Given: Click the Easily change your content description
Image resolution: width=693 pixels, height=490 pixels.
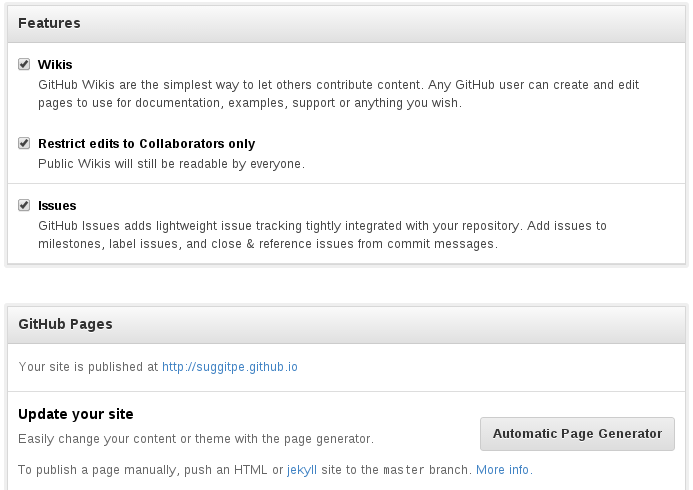Looking at the screenshot, I should tap(196, 438).
